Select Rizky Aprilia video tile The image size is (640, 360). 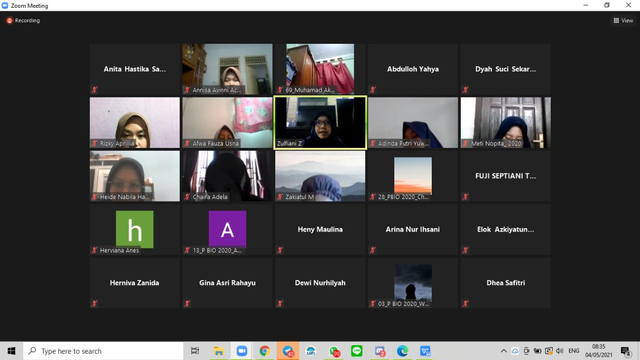pyautogui.click(x=135, y=122)
